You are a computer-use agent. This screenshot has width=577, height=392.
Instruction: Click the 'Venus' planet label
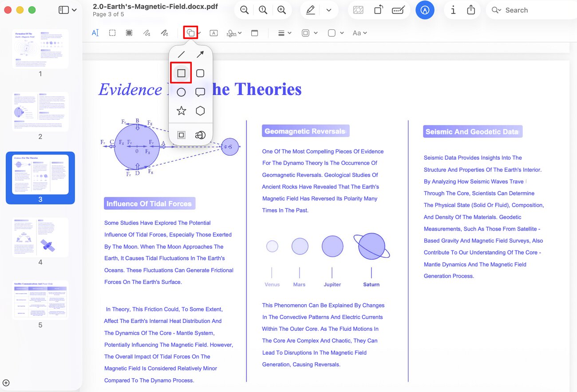point(272,284)
